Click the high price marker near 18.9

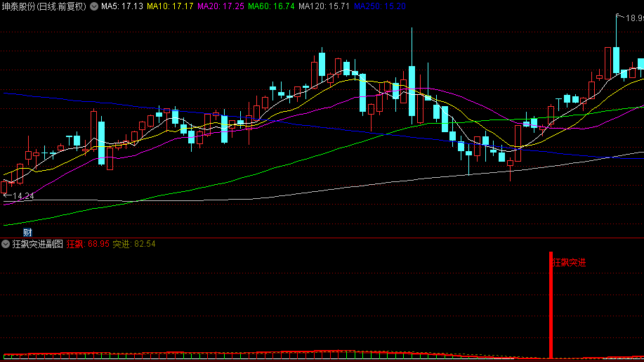click(631, 18)
